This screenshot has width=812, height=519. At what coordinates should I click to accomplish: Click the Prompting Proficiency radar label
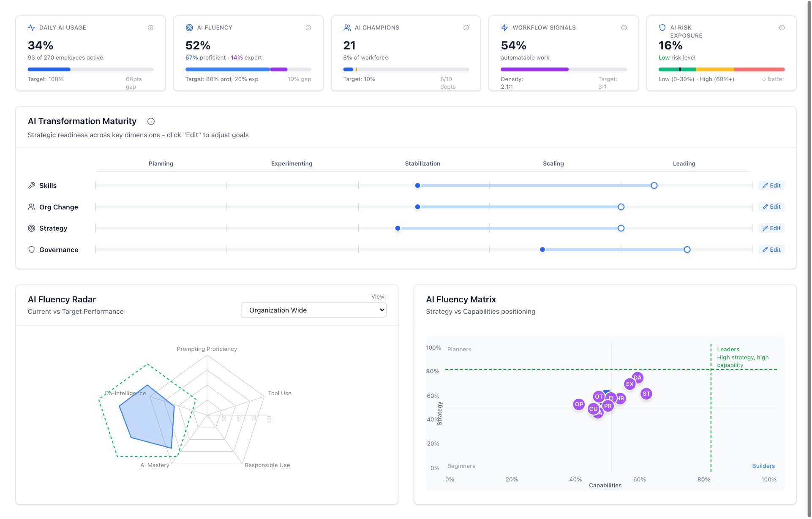(207, 349)
